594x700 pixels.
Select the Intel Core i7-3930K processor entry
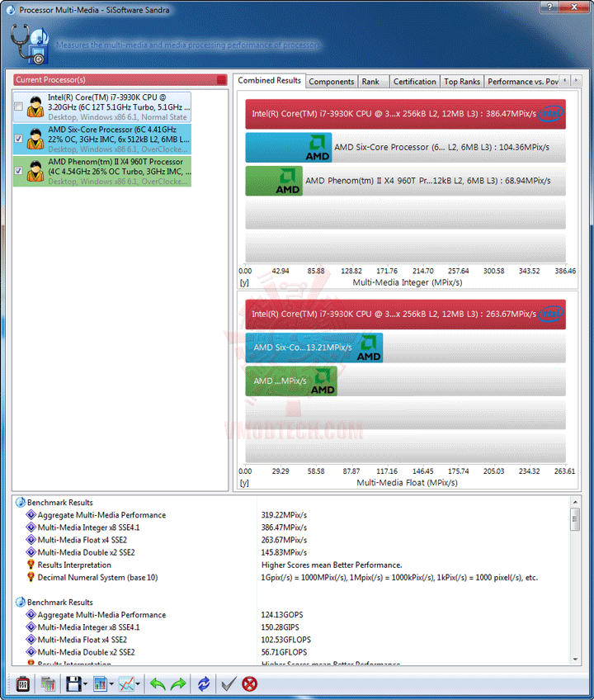click(102, 107)
